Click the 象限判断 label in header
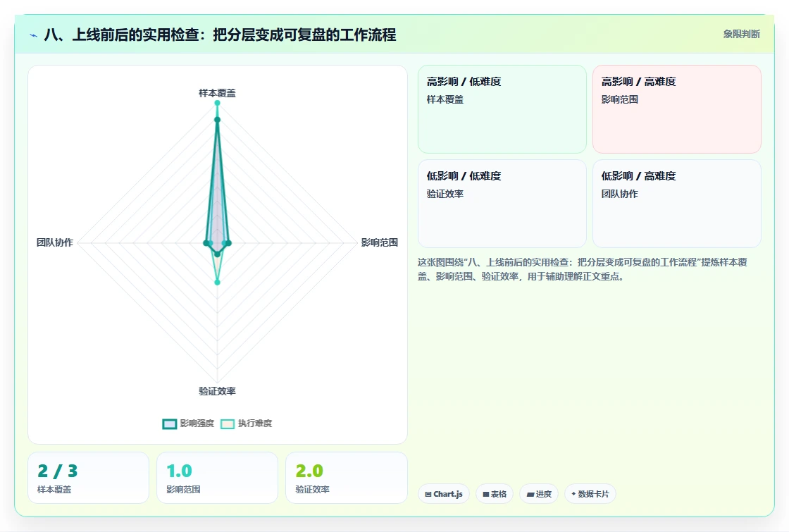The image size is (789, 532). (741, 35)
